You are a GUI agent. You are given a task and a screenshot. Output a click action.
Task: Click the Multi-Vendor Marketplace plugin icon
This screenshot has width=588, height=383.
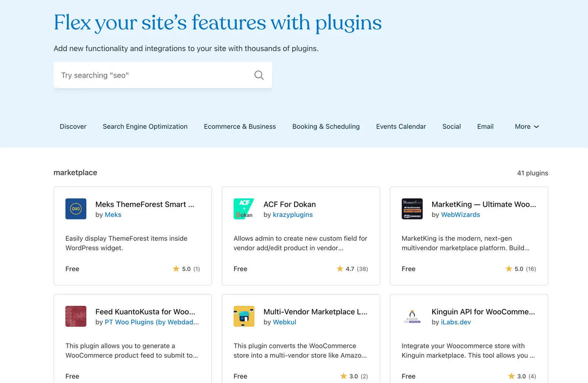[x=244, y=316]
